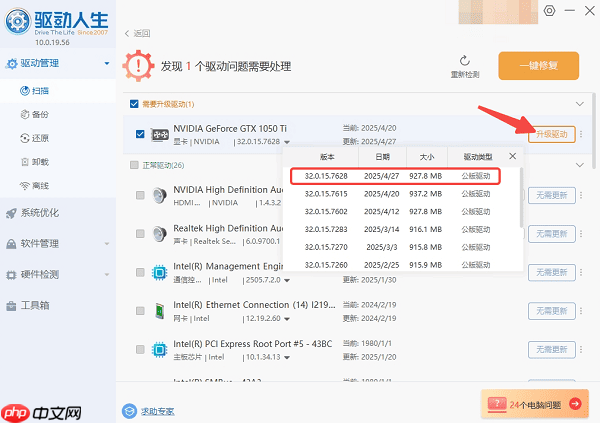This screenshot has width=600, height=423.
Task: Click 无需更新 button for Intel PCI Express Root Port
Action: [551, 350]
